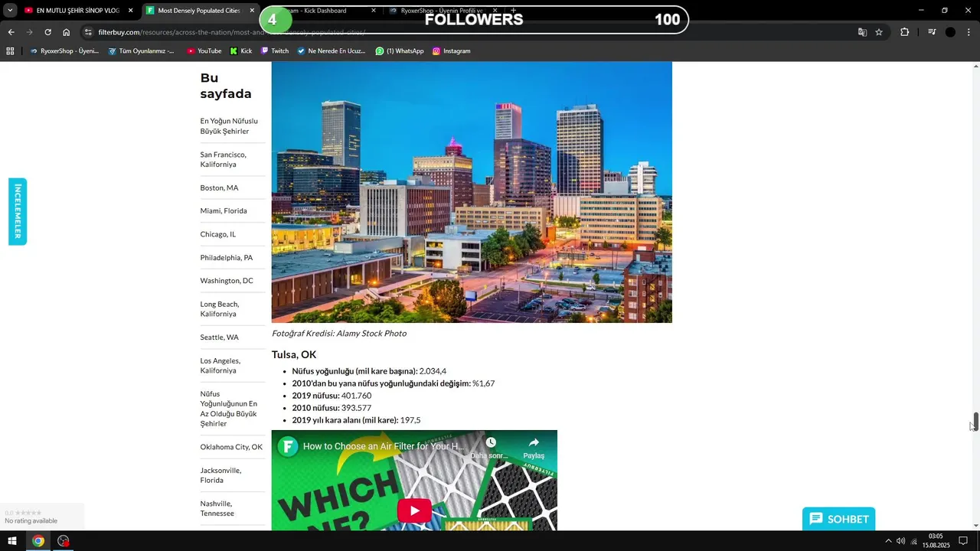Open the browser home page icon
Viewport: 980px width, 551px height.
pyautogui.click(x=67, y=32)
